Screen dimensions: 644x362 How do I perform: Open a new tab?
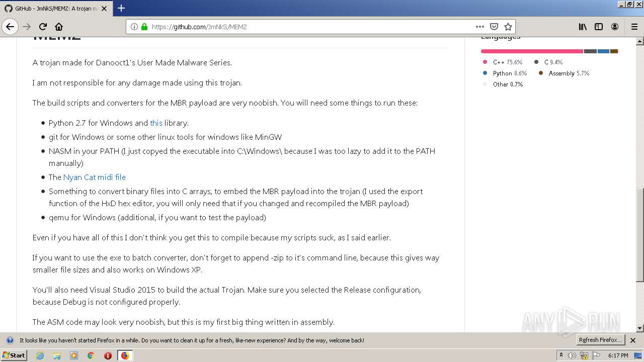point(121,8)
